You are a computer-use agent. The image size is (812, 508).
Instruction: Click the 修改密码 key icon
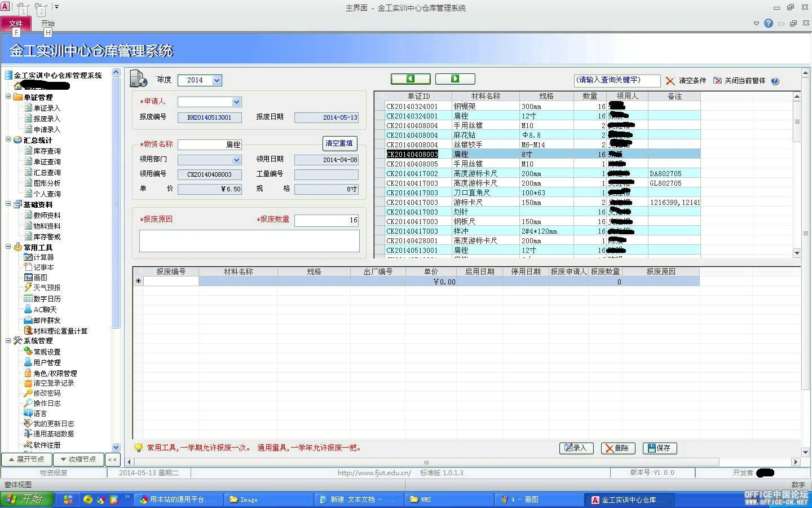(x=28, y=393)
